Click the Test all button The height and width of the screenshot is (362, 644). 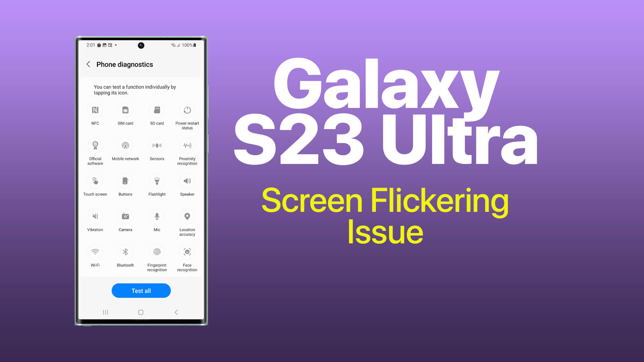[x=141, y=290]
